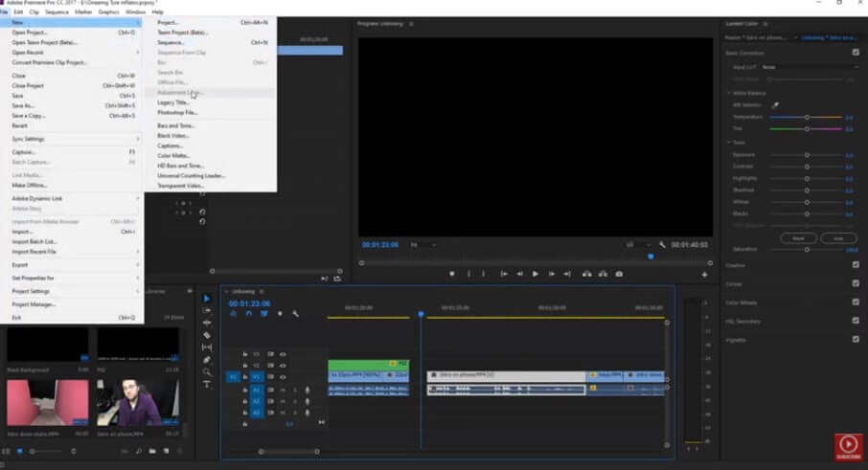
Task: Disable the Creative section checkbox
Action: point(856,265)
